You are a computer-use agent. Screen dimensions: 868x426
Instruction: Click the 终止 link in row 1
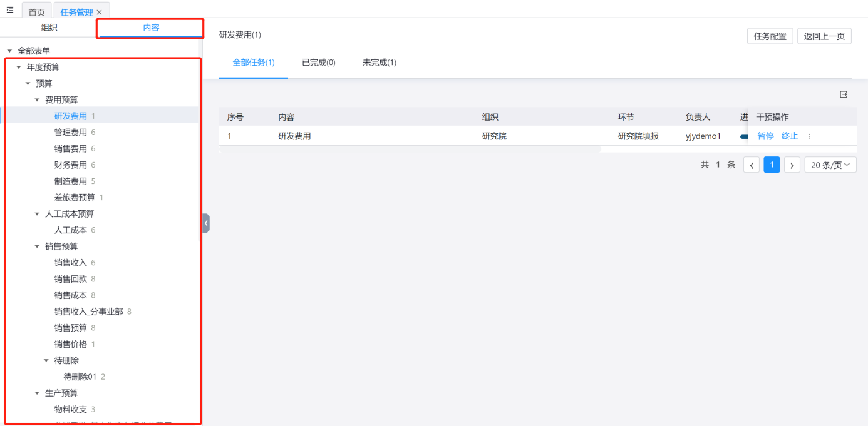pos(790,136)
